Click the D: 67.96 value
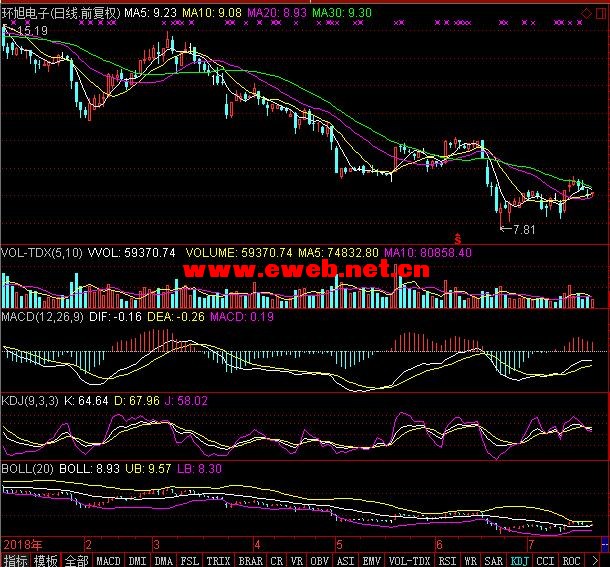This screenshot has width=610, height=567. (137, 401)
